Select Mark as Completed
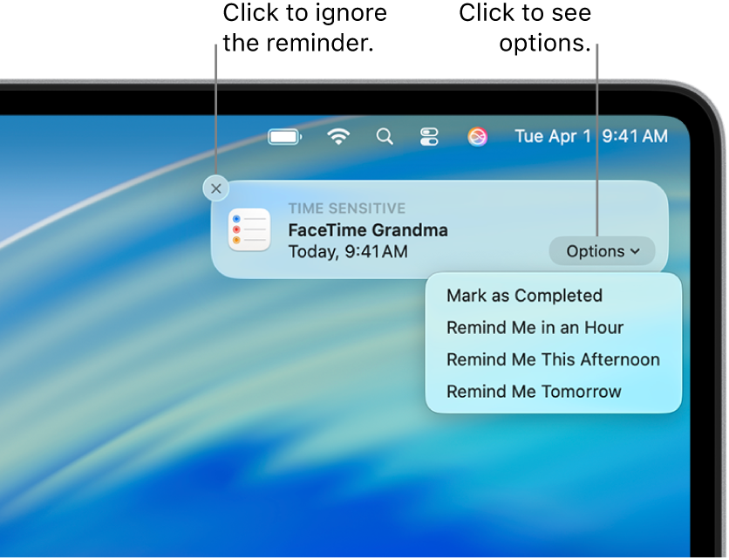This screenshot has width=729, height=560. [523, 296]
